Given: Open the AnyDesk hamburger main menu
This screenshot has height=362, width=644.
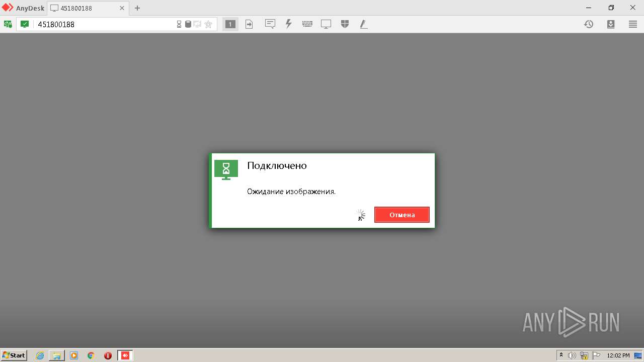Looking at the screenshot, I should (x=633, y=24).
